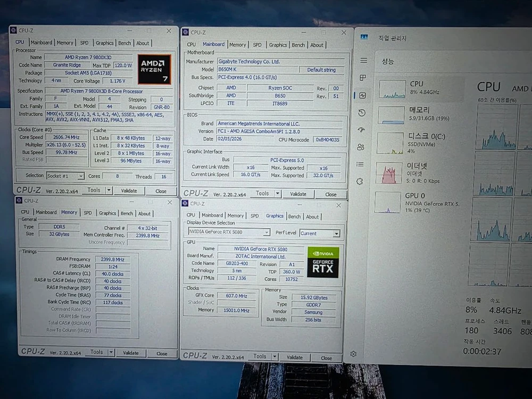Click GFX Core clock 607.0 MHz field
Screen dimensions: 532x399
click(x=237, y=295)
